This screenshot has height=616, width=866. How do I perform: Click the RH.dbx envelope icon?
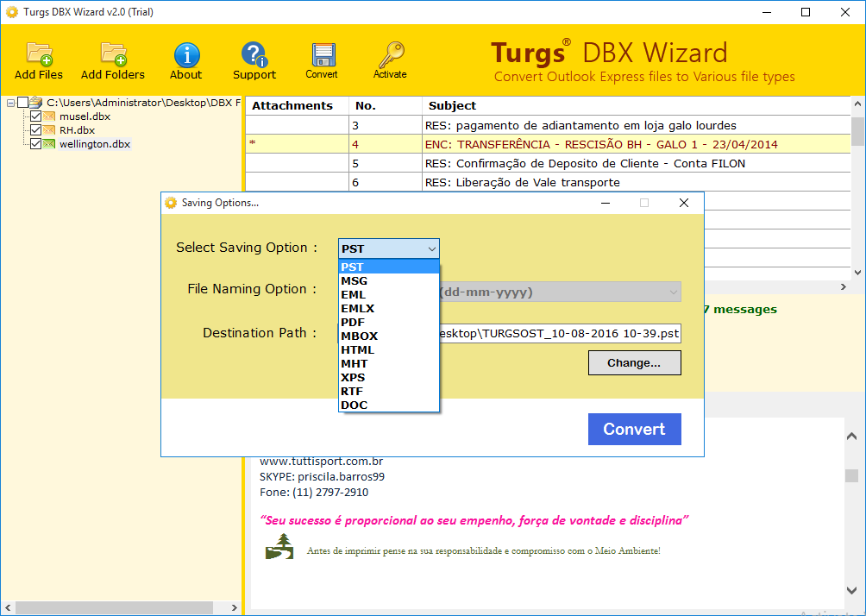(49, 129)
